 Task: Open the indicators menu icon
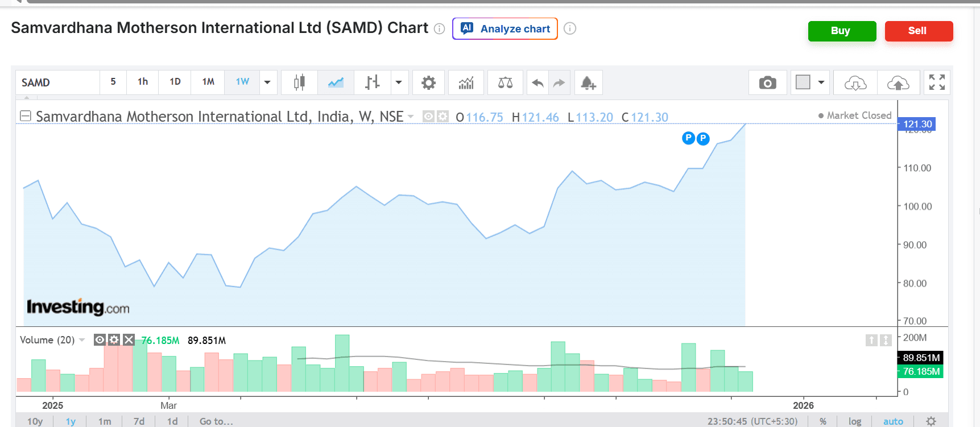(466, 82)
